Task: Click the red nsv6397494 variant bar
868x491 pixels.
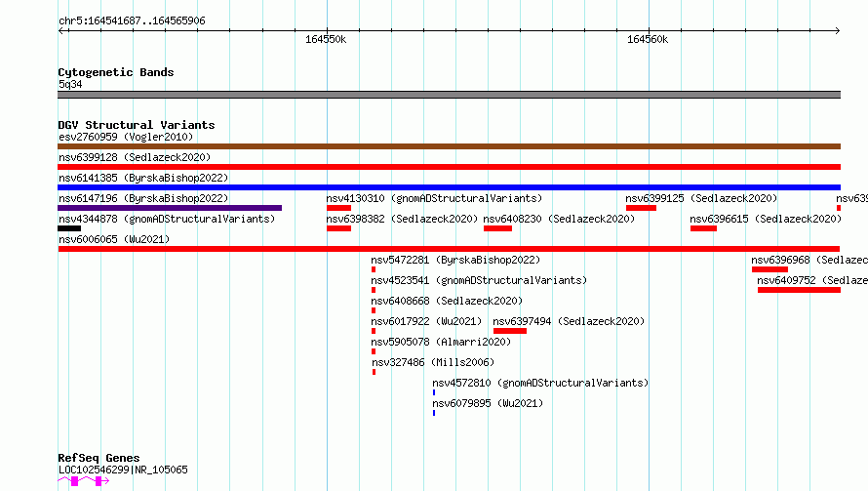Action: click(510, 331)
